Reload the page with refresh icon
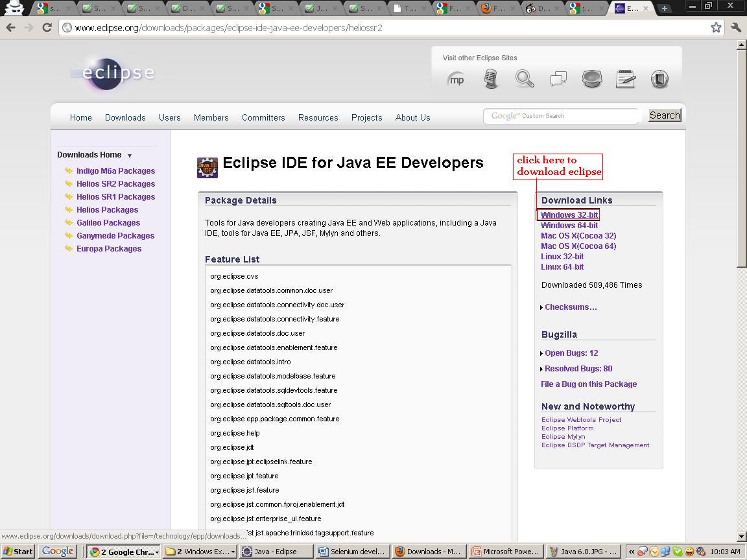 pyautogui.click(x=47, y=28)
